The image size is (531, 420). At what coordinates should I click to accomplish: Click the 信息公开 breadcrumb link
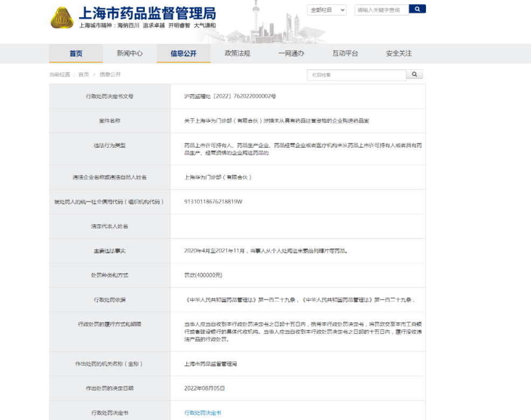pyautogui.click(x=110, y=74)
